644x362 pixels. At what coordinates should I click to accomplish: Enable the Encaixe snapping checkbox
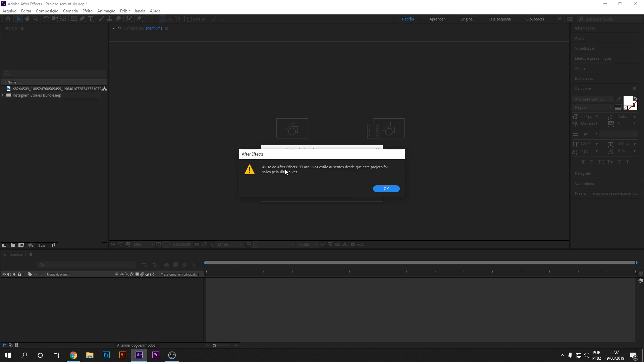point(189,19)
